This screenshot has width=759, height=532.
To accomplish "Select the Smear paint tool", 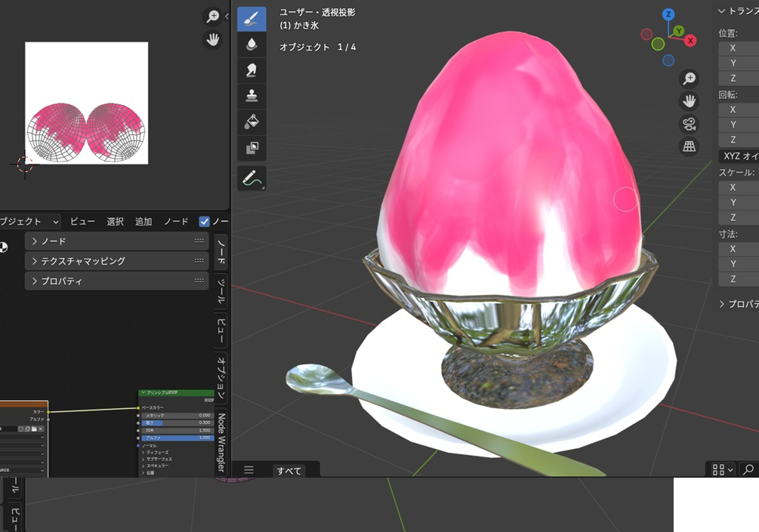I will [251, 70].
